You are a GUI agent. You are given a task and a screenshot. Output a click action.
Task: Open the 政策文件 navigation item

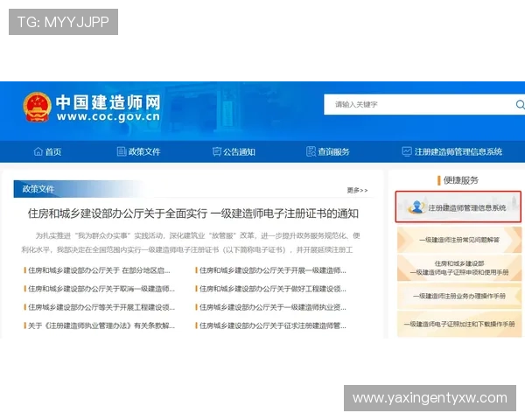[x=138, y=151]
